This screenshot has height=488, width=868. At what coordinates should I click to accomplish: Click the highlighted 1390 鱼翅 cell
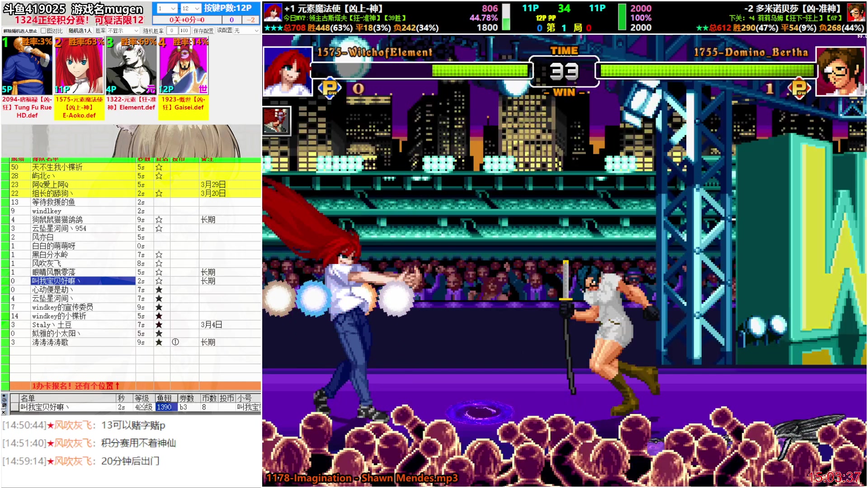(166, 407)
